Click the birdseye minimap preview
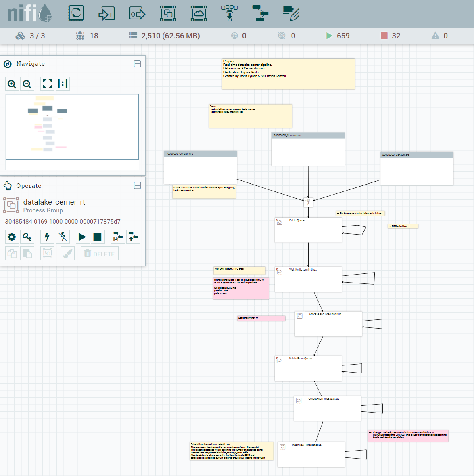This screenshot has width=474, height=476. 72,127
